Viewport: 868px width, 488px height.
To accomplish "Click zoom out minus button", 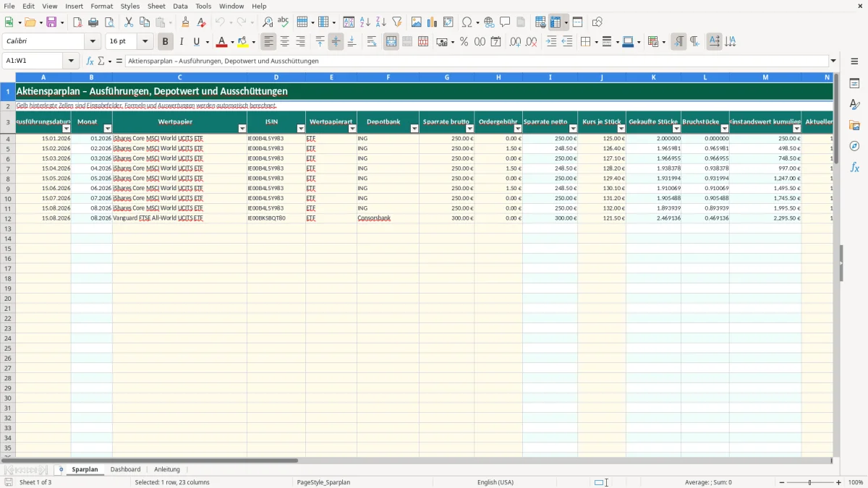I will (780, 482).
